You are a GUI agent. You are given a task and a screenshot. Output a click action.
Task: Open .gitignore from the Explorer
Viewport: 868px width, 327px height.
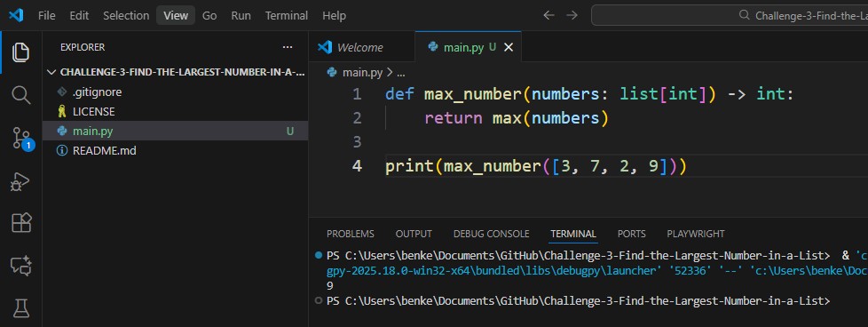pyautogui.click(x=176, y=92)
